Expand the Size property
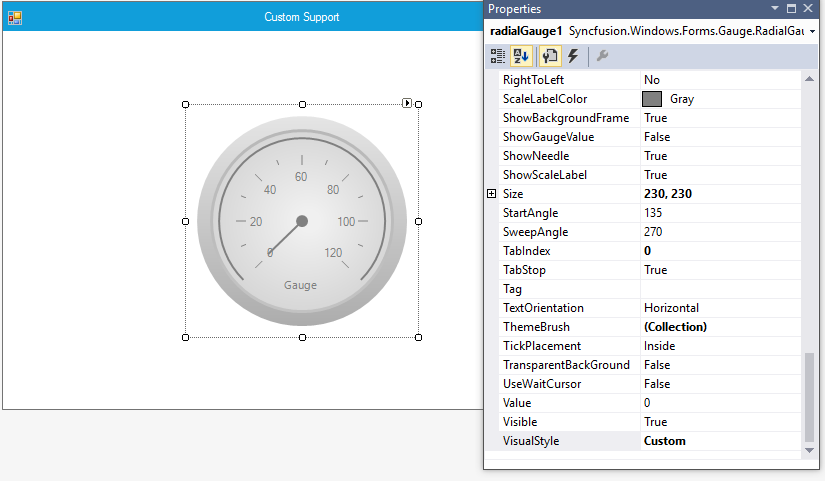 [491, 194]
